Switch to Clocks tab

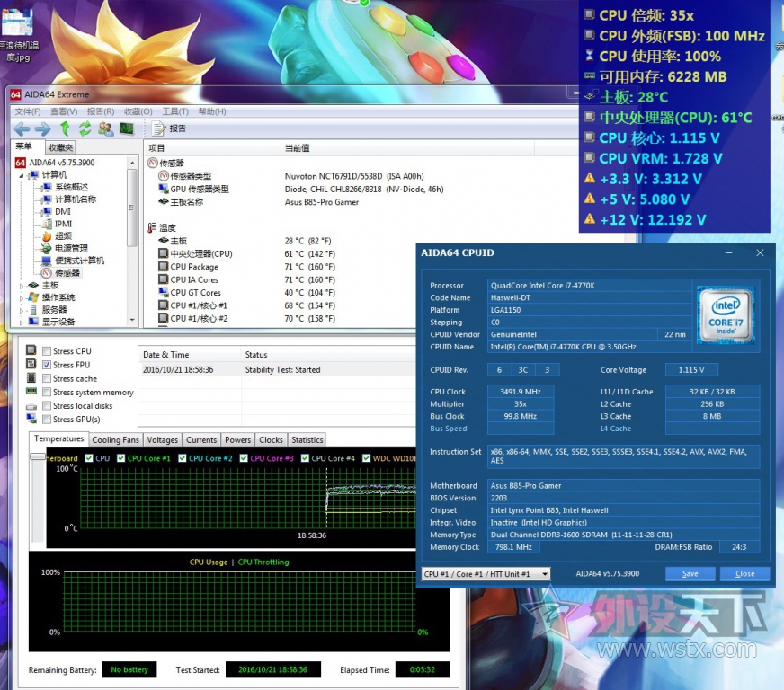(271, 439)
